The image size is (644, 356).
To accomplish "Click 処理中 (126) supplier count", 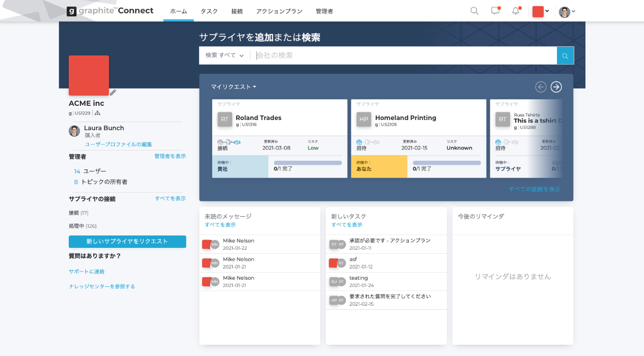I will click(82, 226).
